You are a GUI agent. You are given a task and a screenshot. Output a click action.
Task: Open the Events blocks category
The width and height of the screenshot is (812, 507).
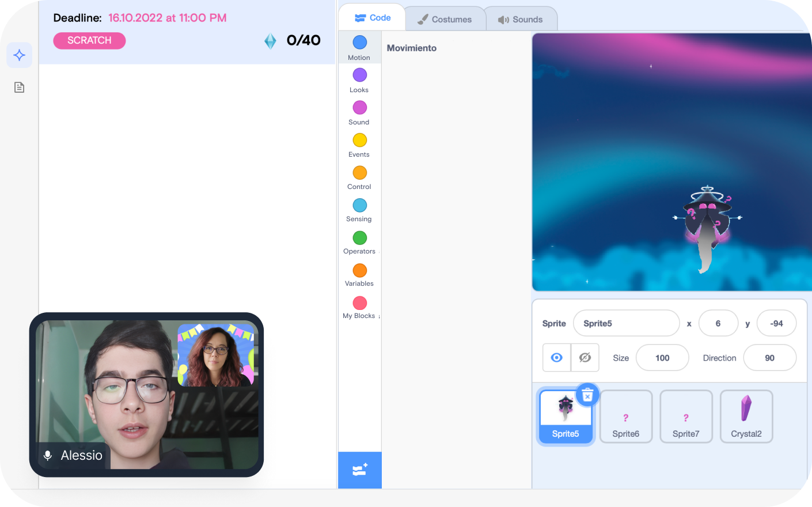coord(359,145)
